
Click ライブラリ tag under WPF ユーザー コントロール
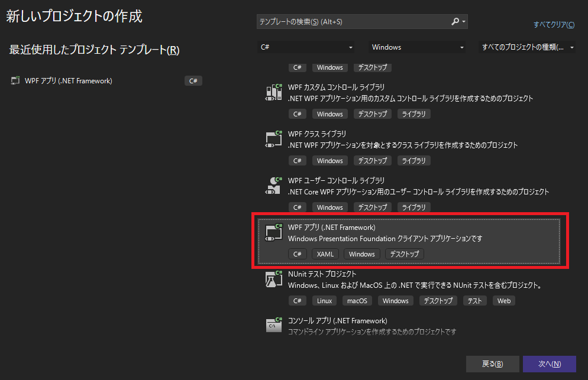tap(413, 207)
